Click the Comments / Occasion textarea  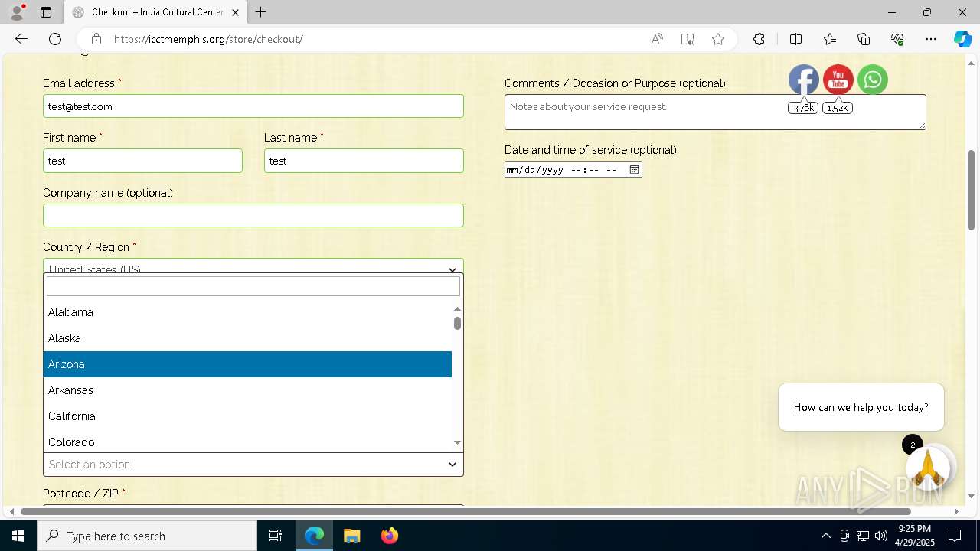click(715, 112)
